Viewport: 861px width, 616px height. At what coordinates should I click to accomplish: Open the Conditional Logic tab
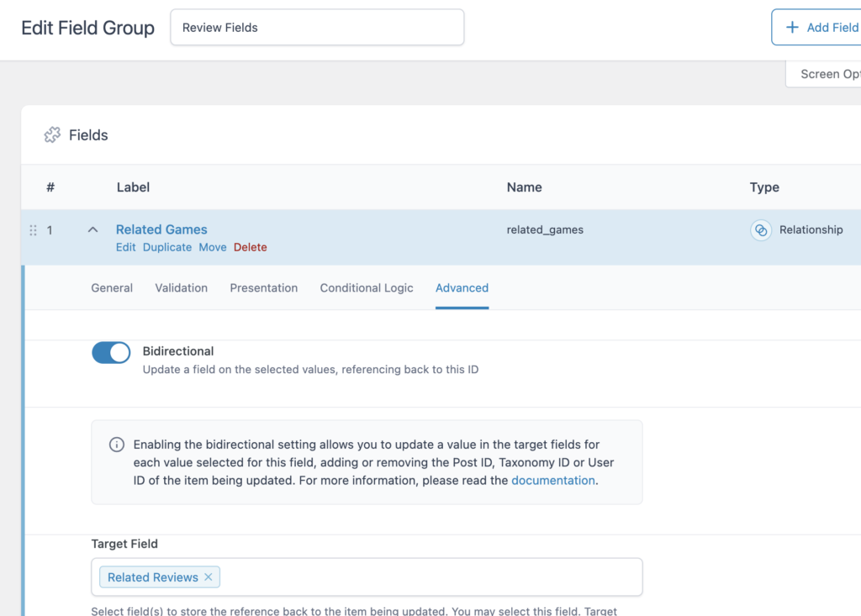[367, 288]
